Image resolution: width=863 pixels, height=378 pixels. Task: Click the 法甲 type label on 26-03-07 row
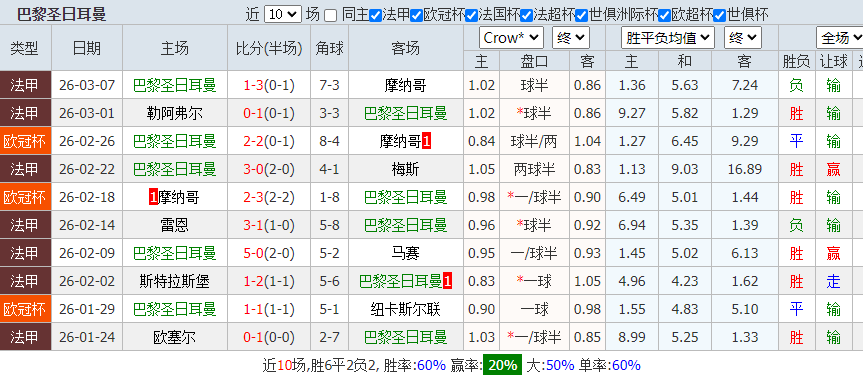coord(25,85)
